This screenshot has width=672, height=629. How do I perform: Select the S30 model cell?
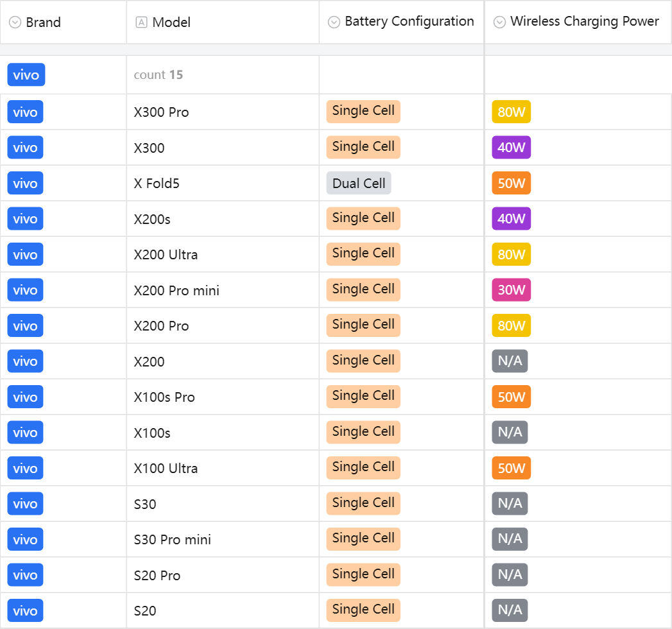(223, 503)
